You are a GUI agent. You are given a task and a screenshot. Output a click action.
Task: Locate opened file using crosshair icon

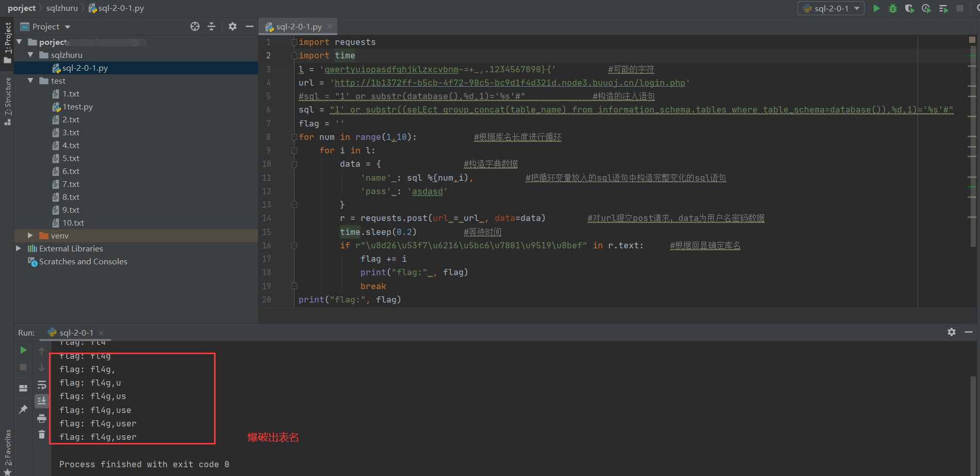[195, 26]
